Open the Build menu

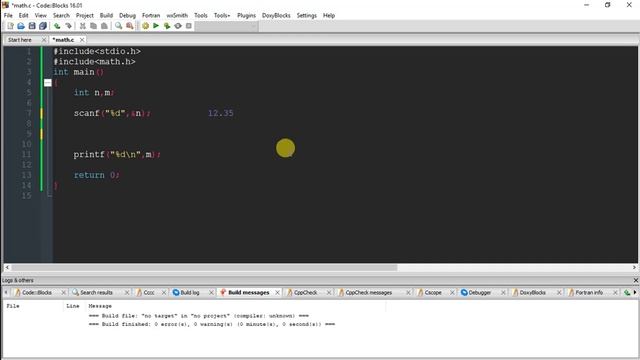point(106,16)
